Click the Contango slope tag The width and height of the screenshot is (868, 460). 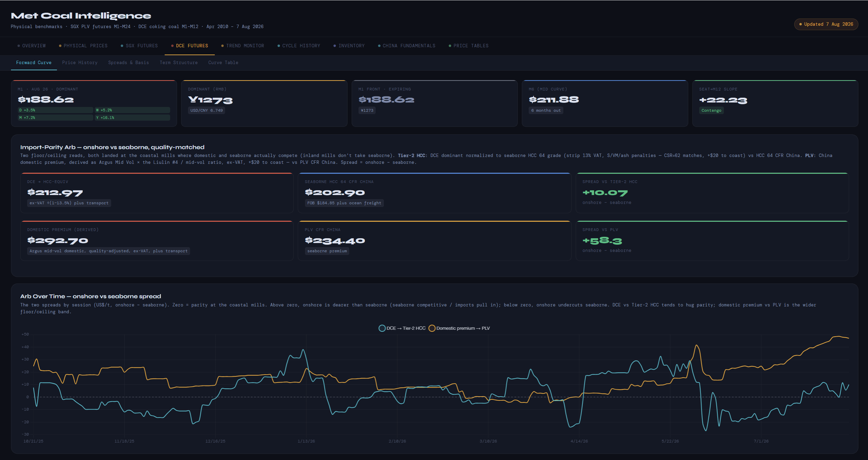(x=711, y=110)
